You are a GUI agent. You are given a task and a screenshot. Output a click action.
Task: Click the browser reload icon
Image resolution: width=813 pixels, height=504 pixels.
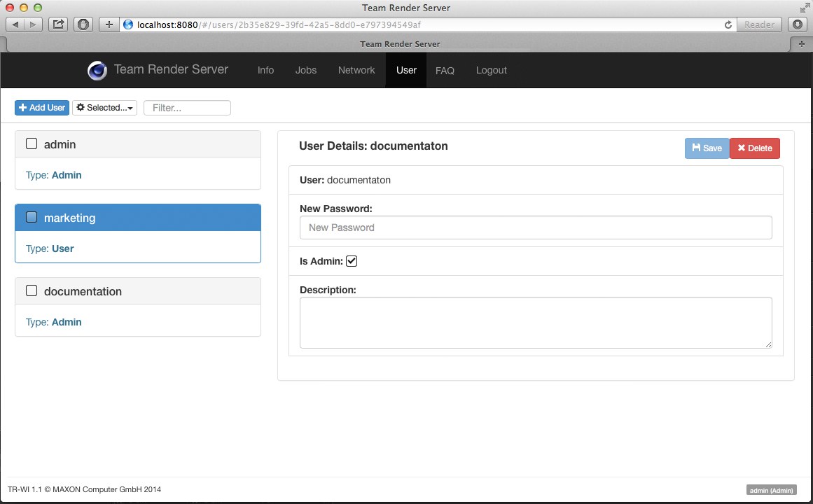pos(728,24)
